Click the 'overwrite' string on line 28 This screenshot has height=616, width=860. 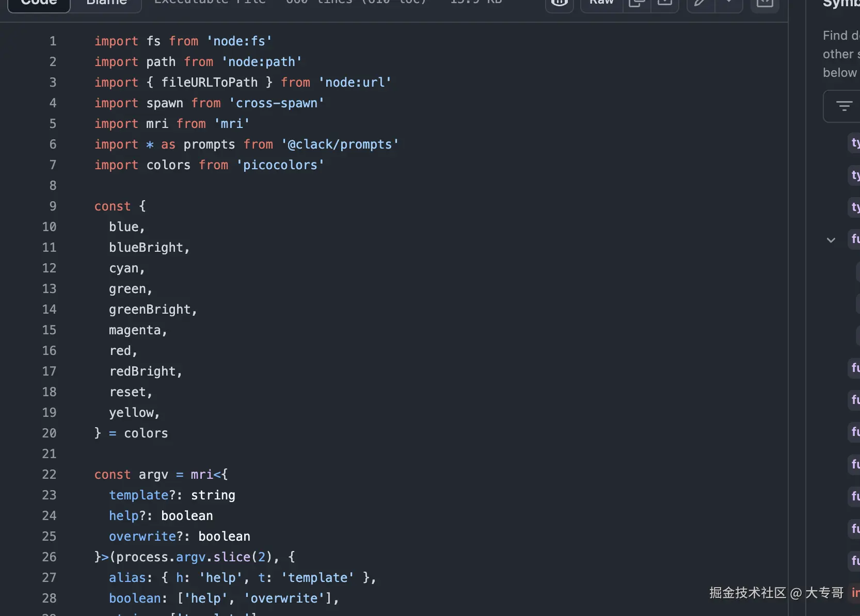coord(284,598)
